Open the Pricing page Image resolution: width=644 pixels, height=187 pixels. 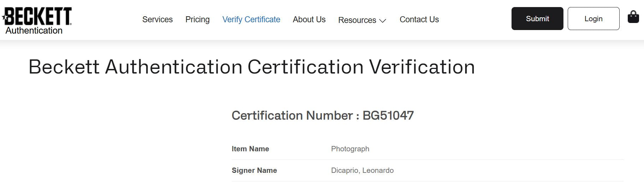click(x=197, y=19)
